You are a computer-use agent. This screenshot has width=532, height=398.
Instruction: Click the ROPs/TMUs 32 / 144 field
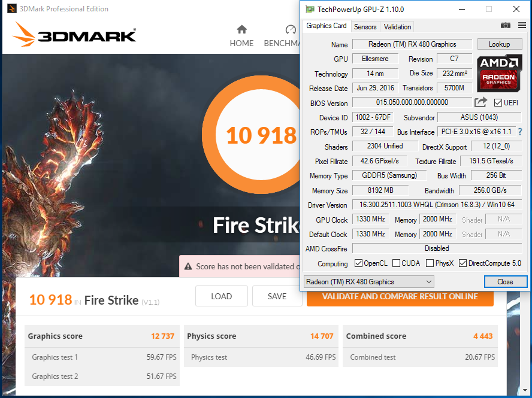coord(373,132)
